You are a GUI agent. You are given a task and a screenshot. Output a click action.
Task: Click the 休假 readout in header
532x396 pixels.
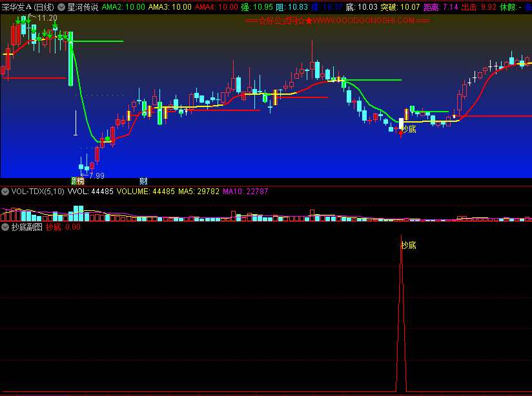pyautogui.click(x=511, y=7)
